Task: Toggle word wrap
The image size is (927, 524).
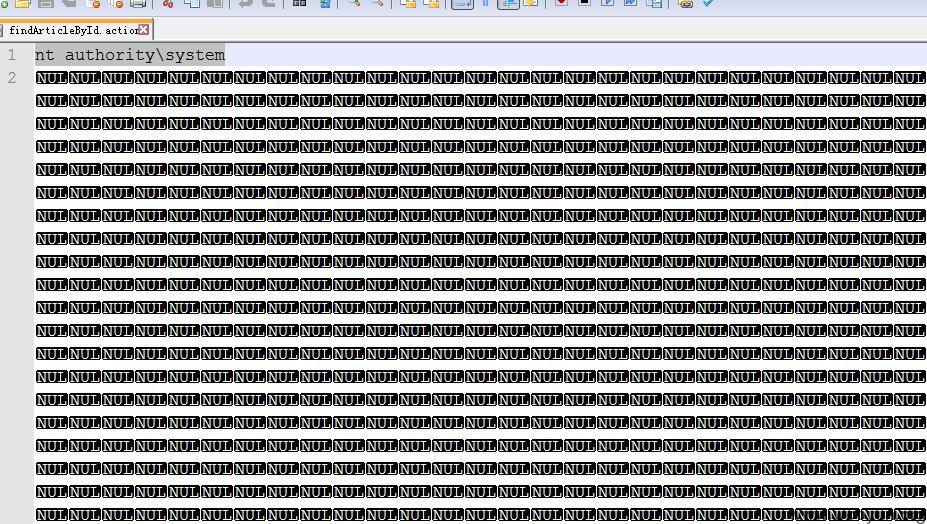Action: click(x=462, y=3)
